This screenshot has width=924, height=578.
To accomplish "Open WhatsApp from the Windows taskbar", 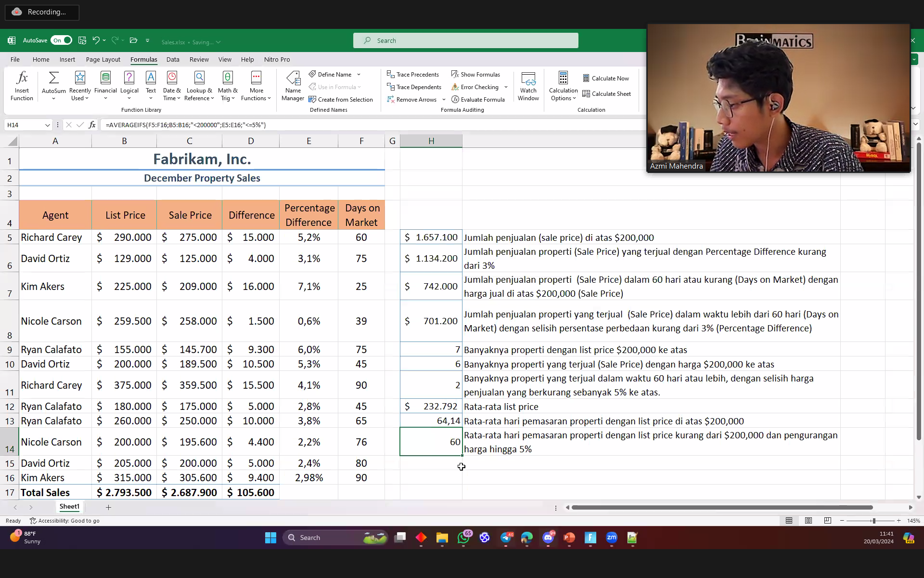I will click(463, 538).
